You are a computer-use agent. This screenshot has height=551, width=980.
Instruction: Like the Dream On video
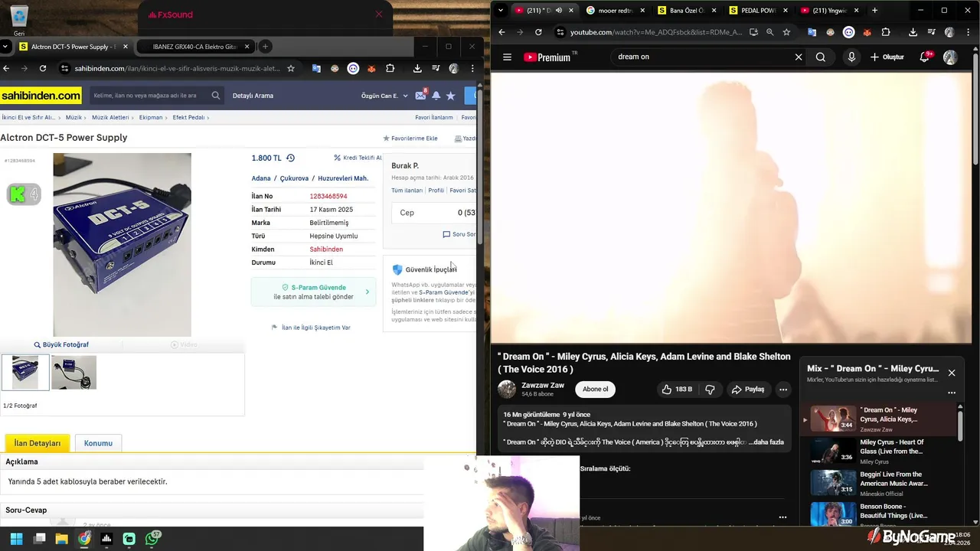677,389
